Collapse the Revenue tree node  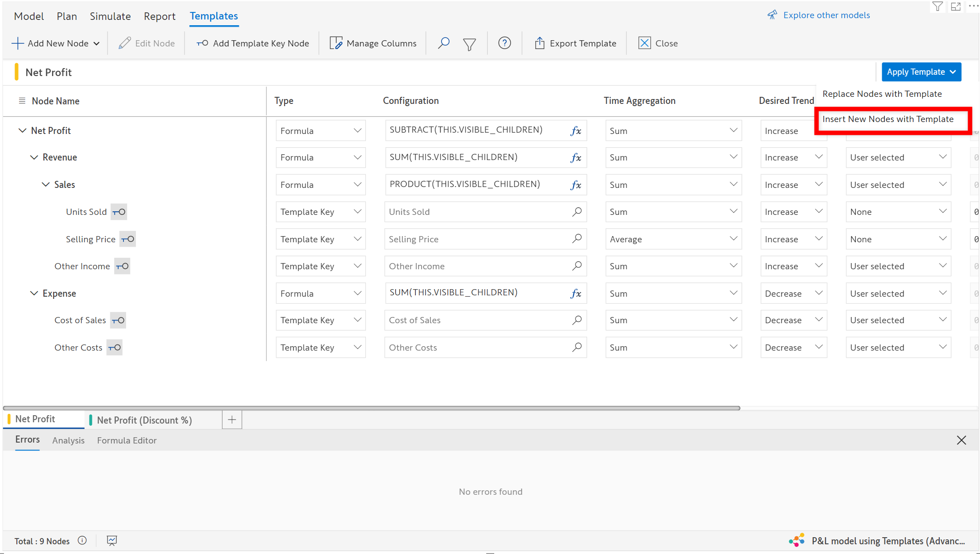point(34,157)
